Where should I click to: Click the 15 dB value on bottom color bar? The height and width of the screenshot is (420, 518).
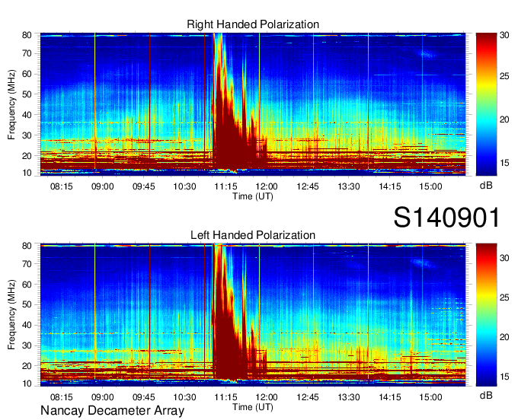tap(504, 377)
